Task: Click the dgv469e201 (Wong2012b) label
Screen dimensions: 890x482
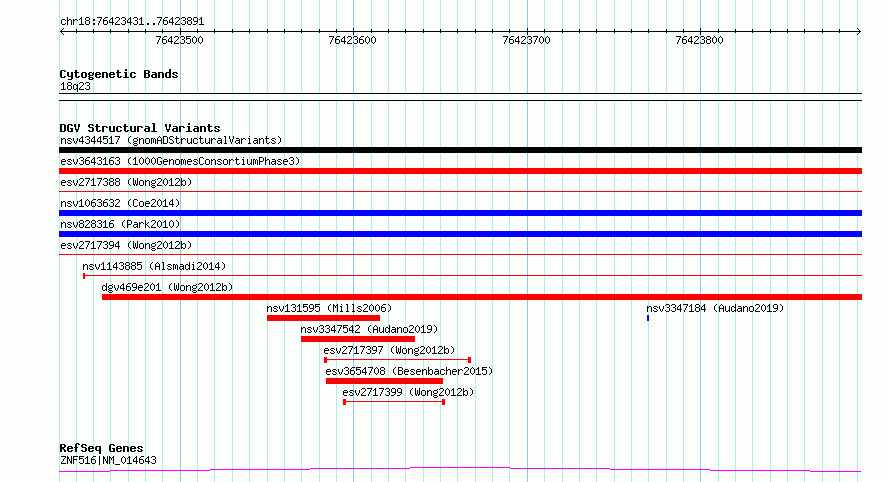Action: (x=167, y=287)
